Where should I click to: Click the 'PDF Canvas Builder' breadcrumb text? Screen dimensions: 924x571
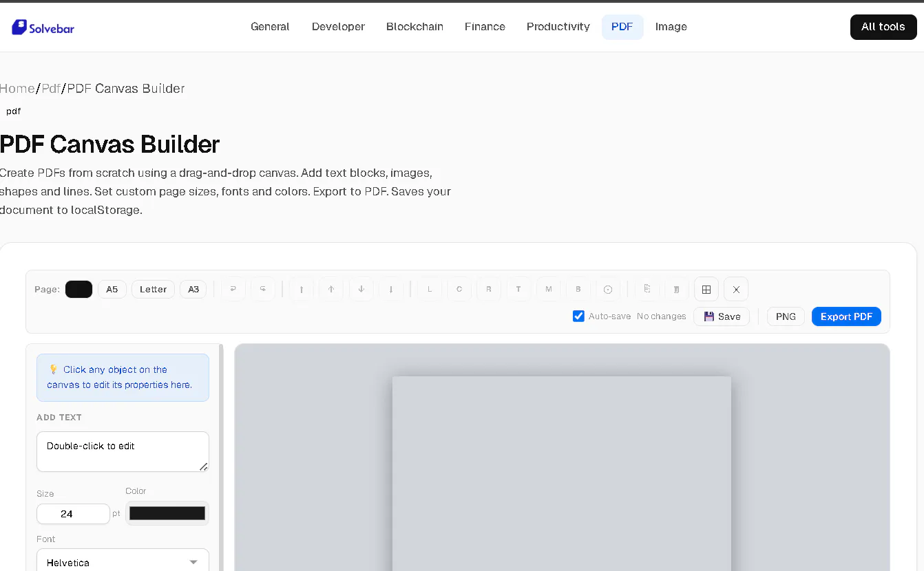click(x=126, y=88)
